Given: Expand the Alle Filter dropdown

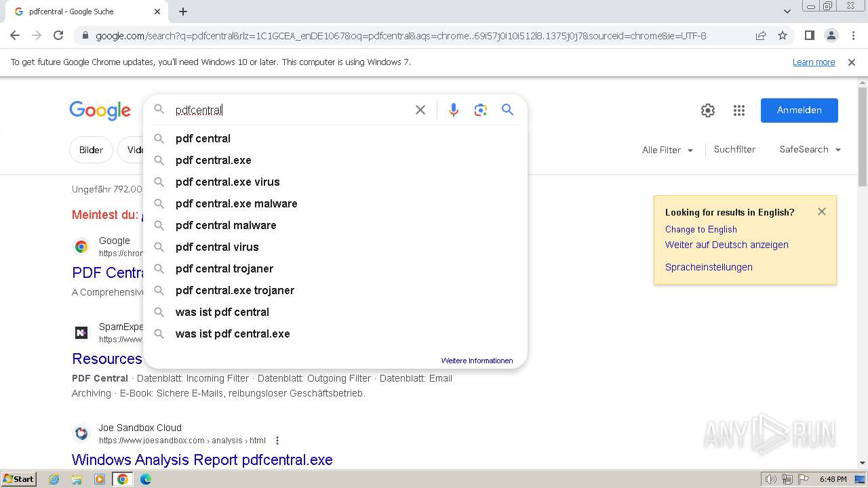Looking at the screenshot, I should point(668,150).
